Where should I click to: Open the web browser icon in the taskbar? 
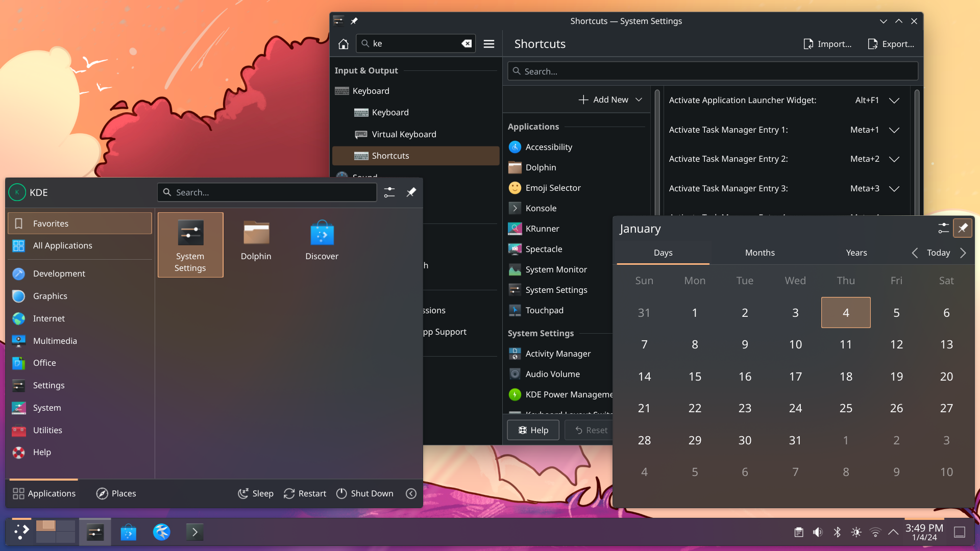(x=161, y=532)
